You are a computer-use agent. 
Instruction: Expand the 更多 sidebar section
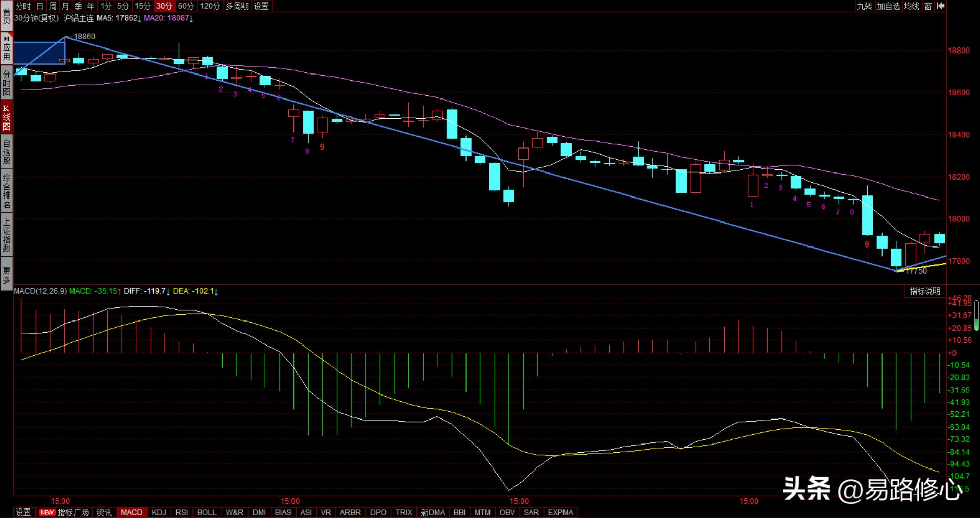point(6,275)
